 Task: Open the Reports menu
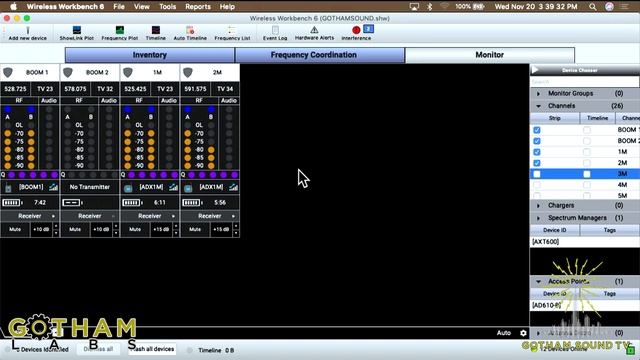click(198, 7)
